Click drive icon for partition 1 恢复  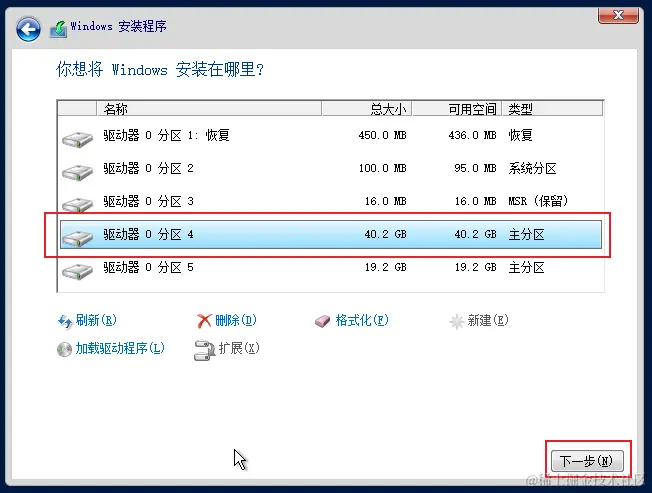(x=77, y=139)
